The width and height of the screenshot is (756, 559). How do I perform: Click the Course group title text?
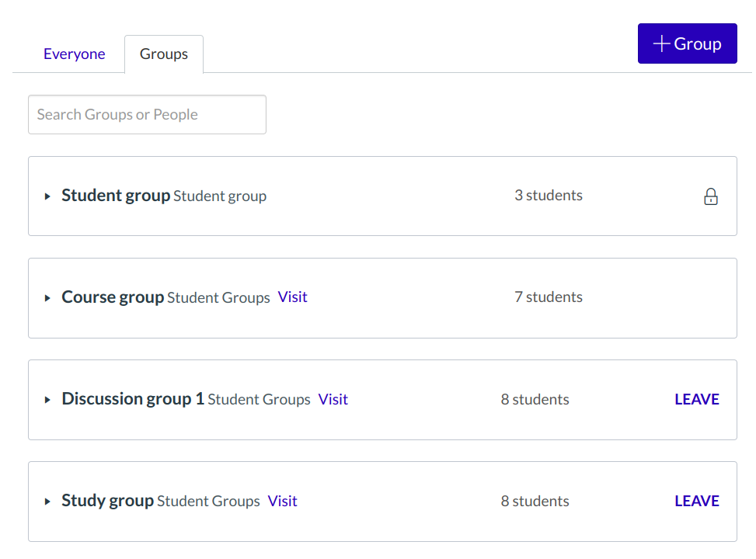click(113, 297)
